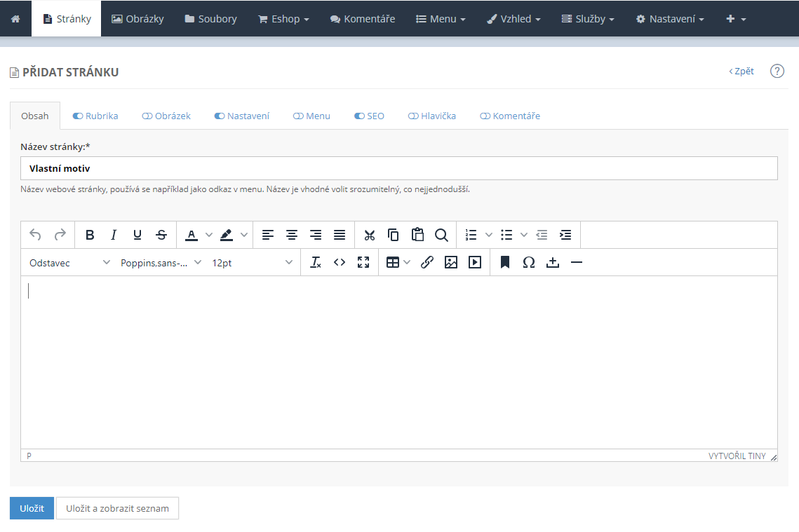Click the Uložit button
799x532 pixels.
tap(32, 508)
